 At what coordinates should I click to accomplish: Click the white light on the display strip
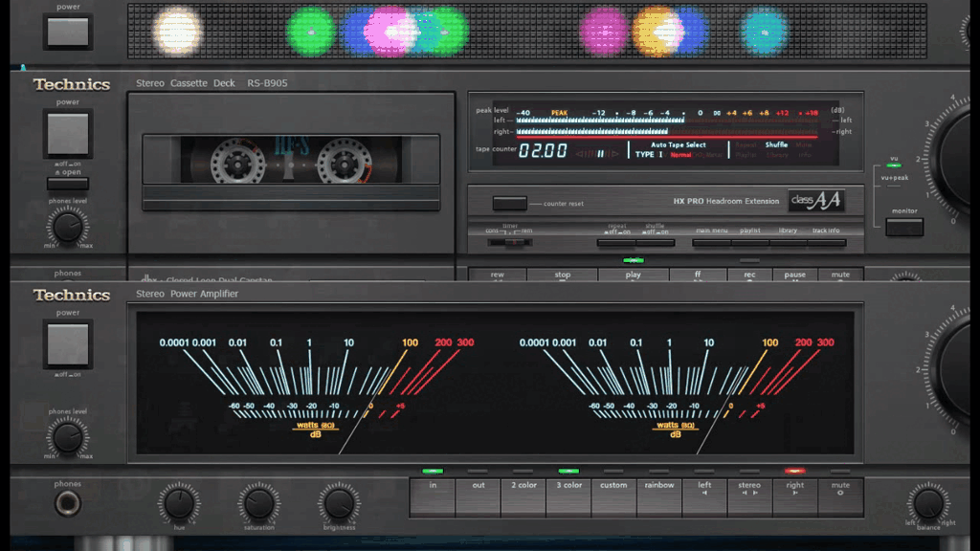coord(177,32)
